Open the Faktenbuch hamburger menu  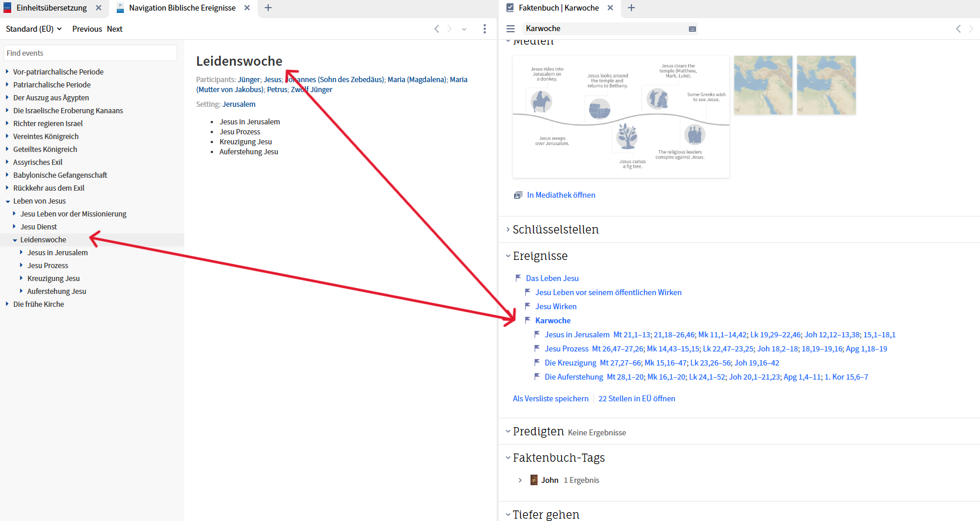click(x=511, y=29)
